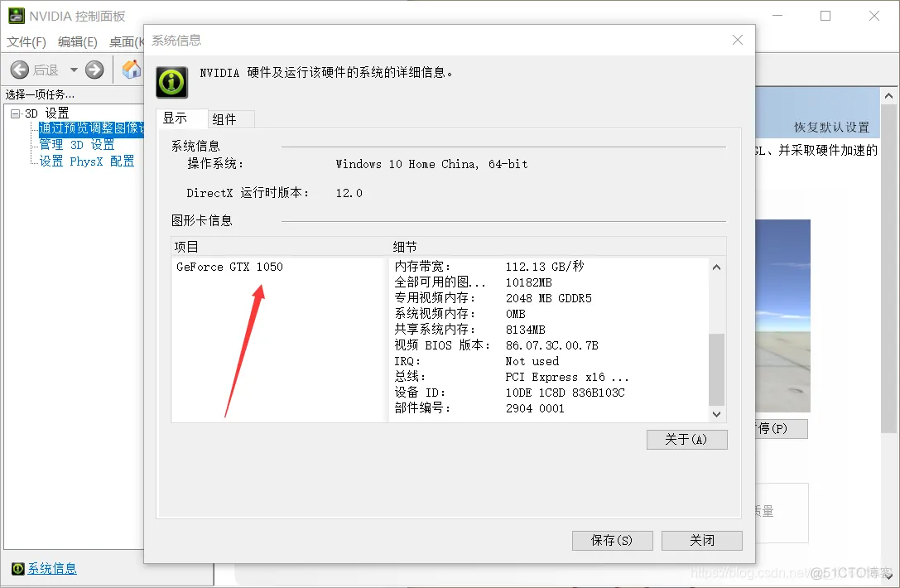Open the back history dropdown arrow
Viewport: 900px width, 588px height.
[x=74, y=70]
